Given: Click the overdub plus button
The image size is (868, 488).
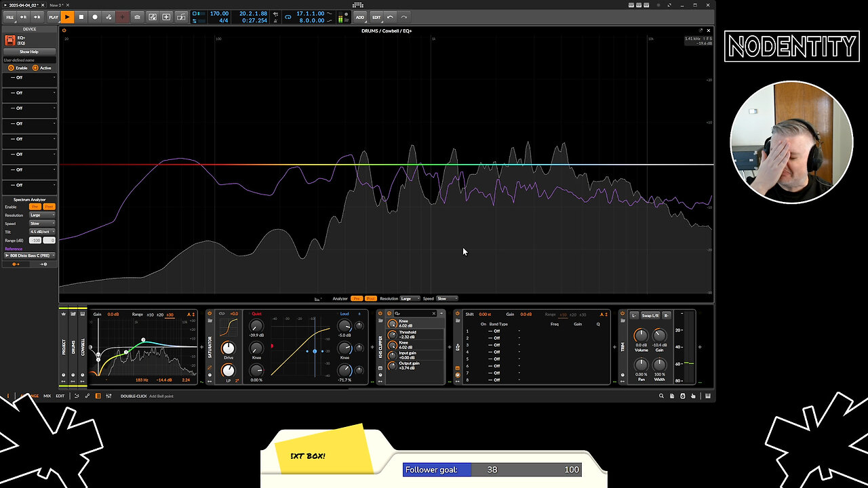Looking at the screenshot, I should click(122, 17).
